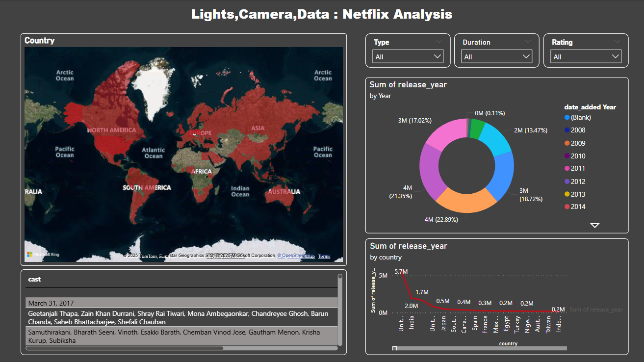This screenshot has width=644, height=362.
Task: Collapse the Duration slicer using header chevron
Action: 528,42
